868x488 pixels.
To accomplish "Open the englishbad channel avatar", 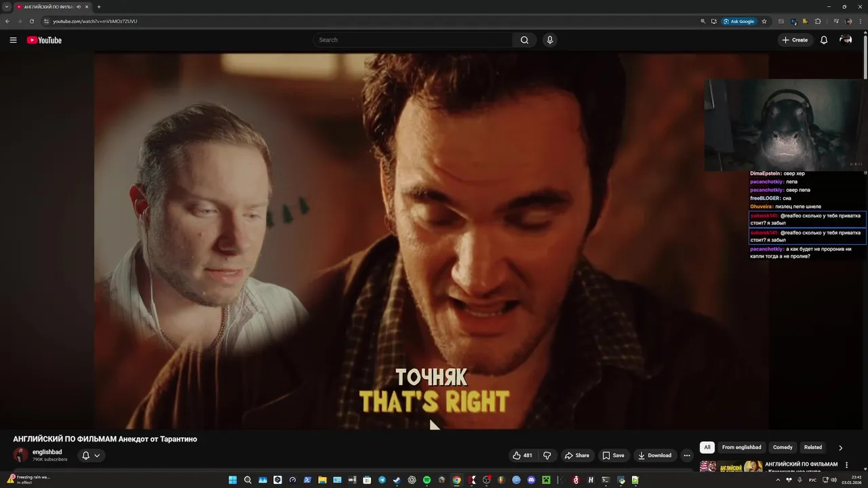I will click(20, 455).
